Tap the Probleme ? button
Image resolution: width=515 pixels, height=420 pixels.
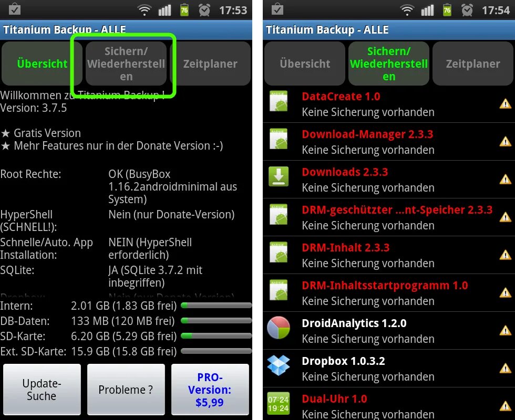(126, 390)
